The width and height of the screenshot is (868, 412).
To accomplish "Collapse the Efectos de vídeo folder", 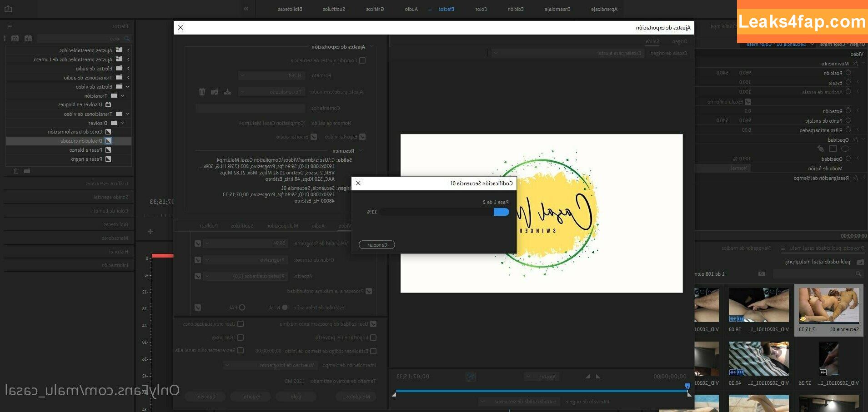I will 128,87.
